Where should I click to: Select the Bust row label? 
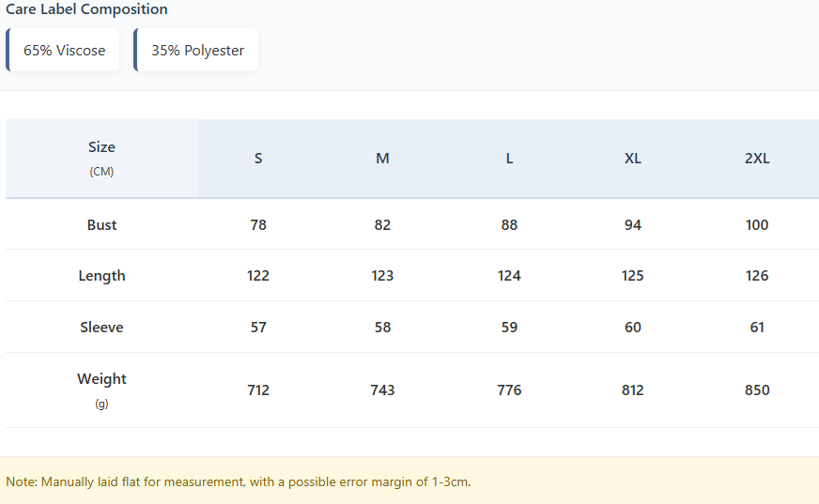[101, 225]
